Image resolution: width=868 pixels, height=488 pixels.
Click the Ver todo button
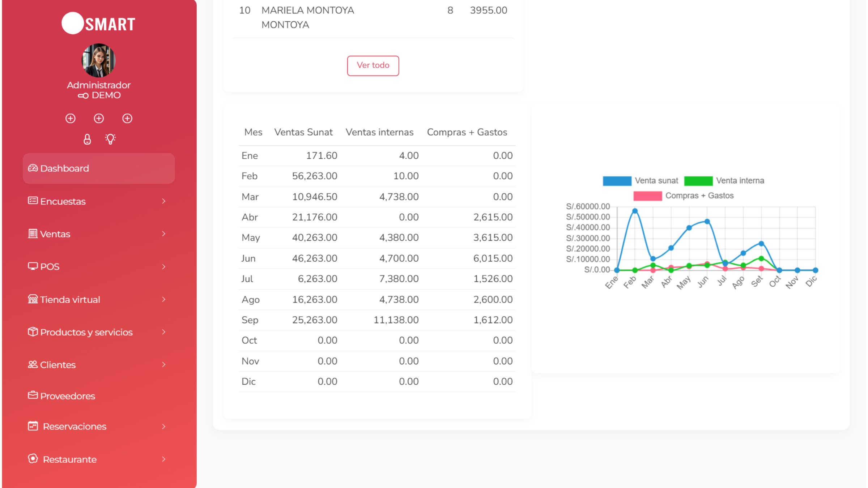(x=373, y=65)
